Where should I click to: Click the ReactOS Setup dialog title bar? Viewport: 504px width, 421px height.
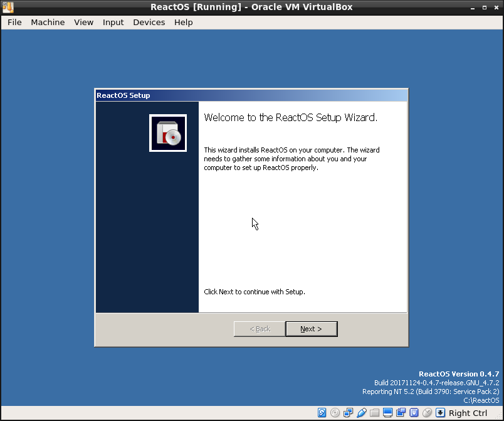pos(251,95)
